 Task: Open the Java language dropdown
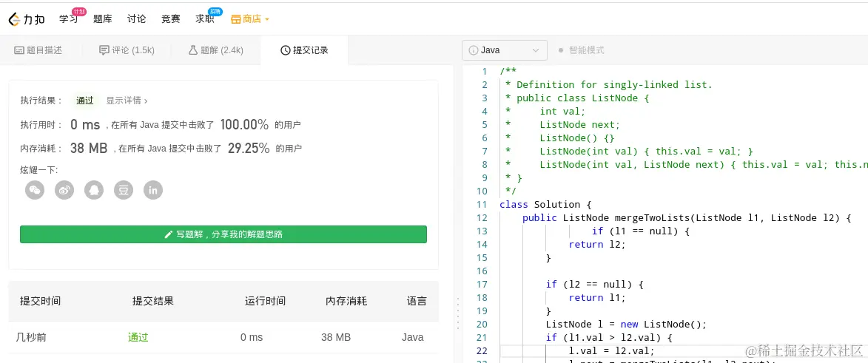point(505,50)
